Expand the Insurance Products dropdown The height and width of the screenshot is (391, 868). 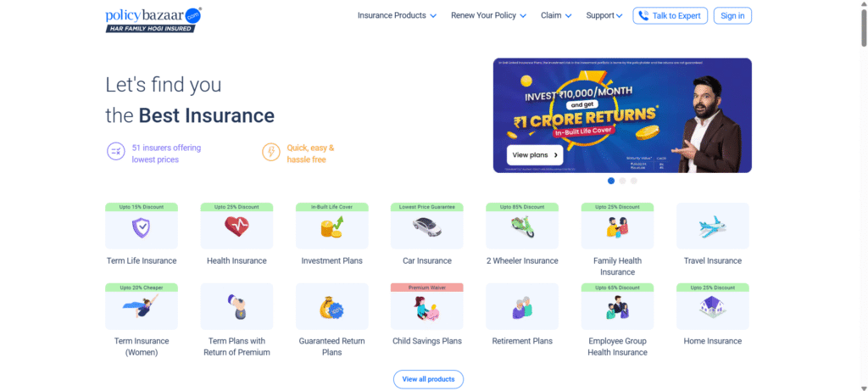[397, 15]
